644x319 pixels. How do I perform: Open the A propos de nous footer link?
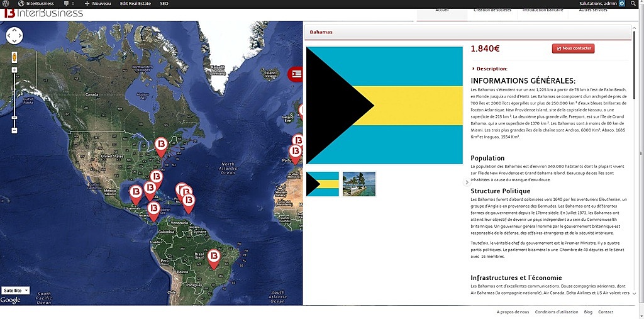[513, 312]
